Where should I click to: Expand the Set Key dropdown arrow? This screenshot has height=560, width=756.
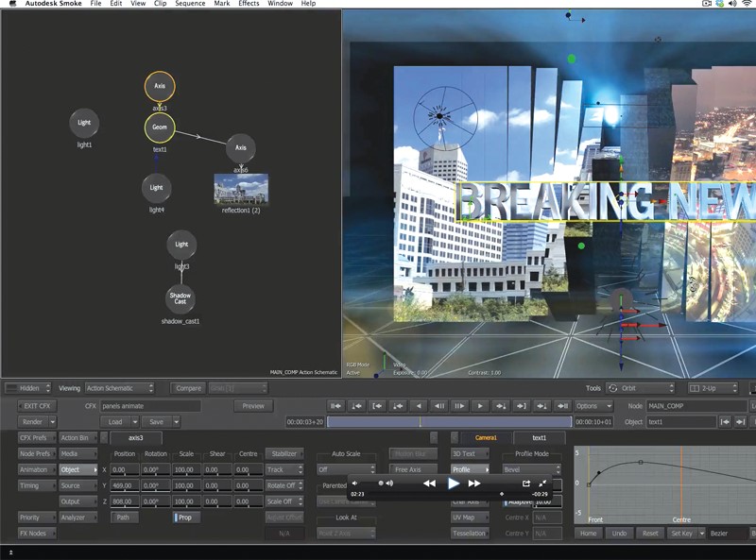tap(701, 534)
